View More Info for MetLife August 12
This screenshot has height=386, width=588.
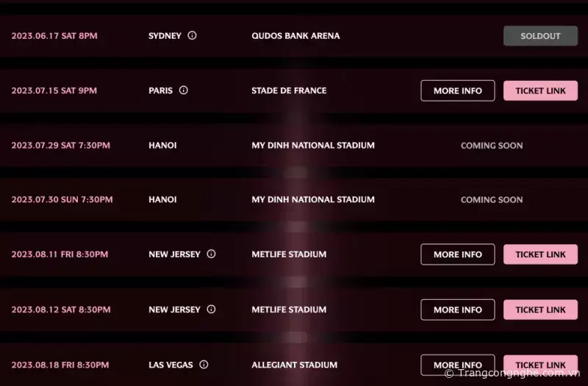tap(457, 310)
